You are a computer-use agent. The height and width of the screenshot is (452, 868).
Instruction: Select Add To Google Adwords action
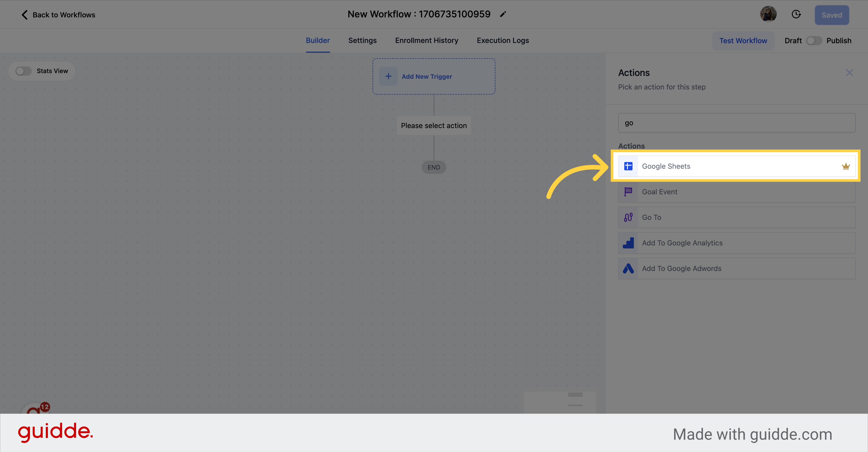[736, 268]
